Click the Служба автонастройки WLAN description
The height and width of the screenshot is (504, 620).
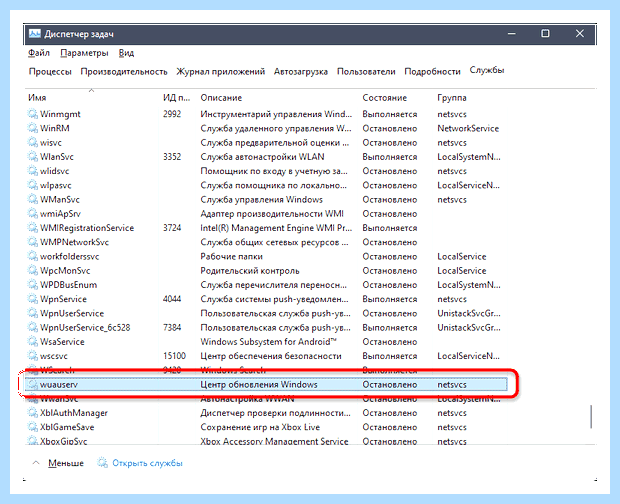click(262, 157)
